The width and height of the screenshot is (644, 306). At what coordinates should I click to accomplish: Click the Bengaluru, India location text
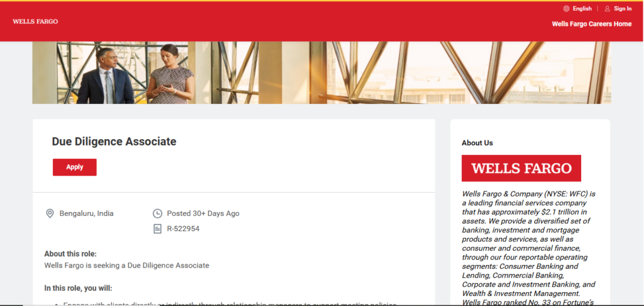(x=87, y=213)
